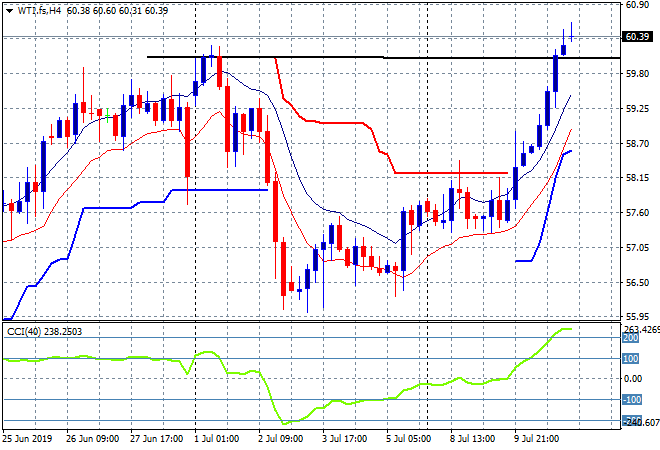Image resolution: width=660 pixels, height=450 pixels.
Task: Select the CCI(40) 238.2503 indicator label
Action: coord(44,332)
